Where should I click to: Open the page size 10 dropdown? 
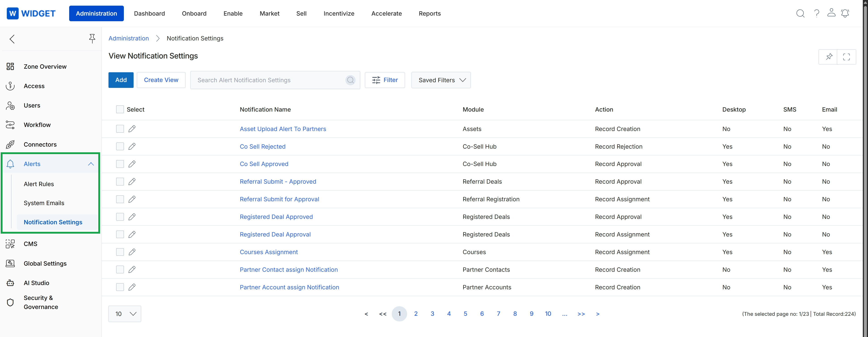coord(125,314)
